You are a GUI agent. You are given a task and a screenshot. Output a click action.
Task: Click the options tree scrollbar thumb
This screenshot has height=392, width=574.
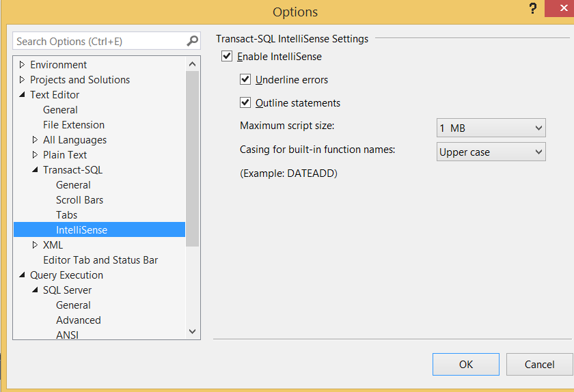(x=192, y=159)
